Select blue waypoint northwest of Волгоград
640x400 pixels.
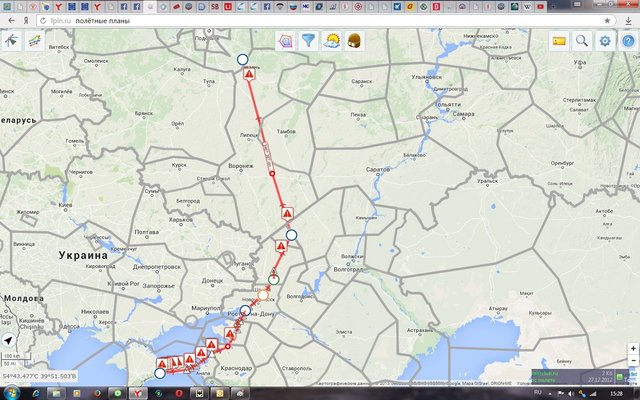coord(291,235)
